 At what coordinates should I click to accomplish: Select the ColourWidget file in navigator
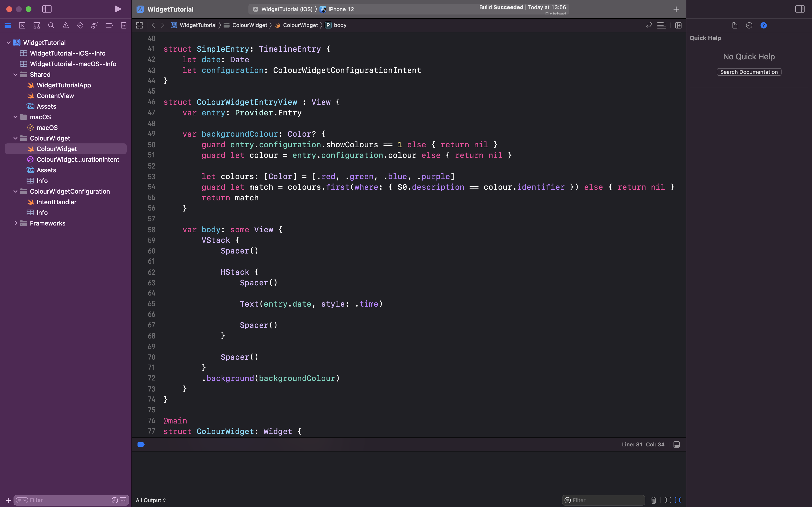pyautogui.click(x=57, y=148)
